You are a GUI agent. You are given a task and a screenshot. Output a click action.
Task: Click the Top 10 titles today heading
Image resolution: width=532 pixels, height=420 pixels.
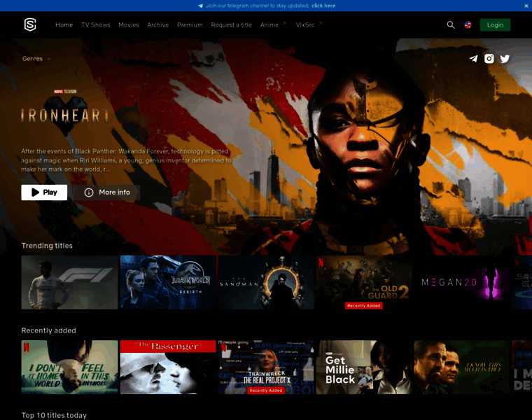click(x=54, y=415)
